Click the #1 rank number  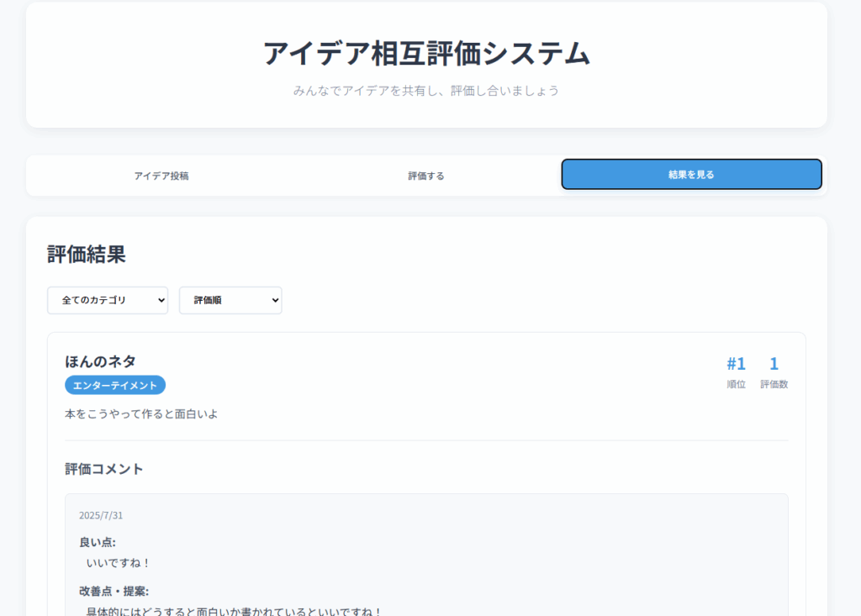[736, 364]
